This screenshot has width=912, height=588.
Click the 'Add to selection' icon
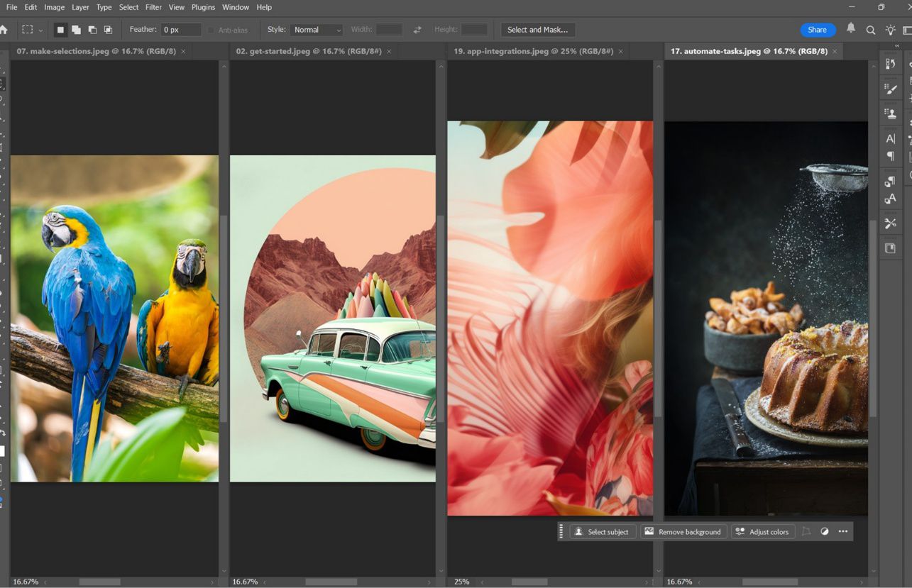(x=76, y=30)
